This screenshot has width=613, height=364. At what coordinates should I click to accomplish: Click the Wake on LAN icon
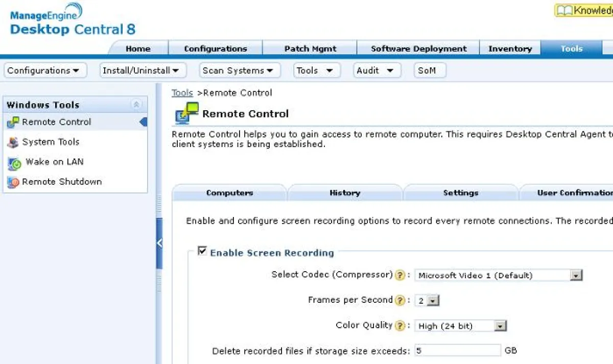point(14,162)
